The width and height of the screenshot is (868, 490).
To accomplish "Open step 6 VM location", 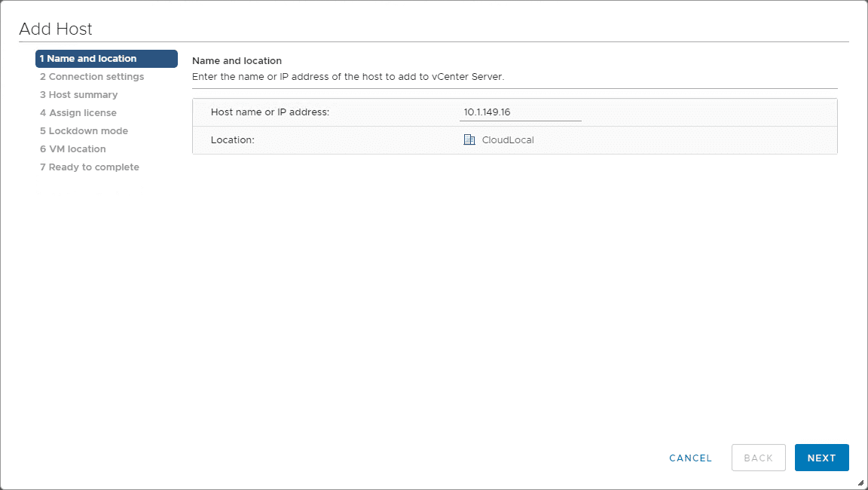I will click(73, 149).
